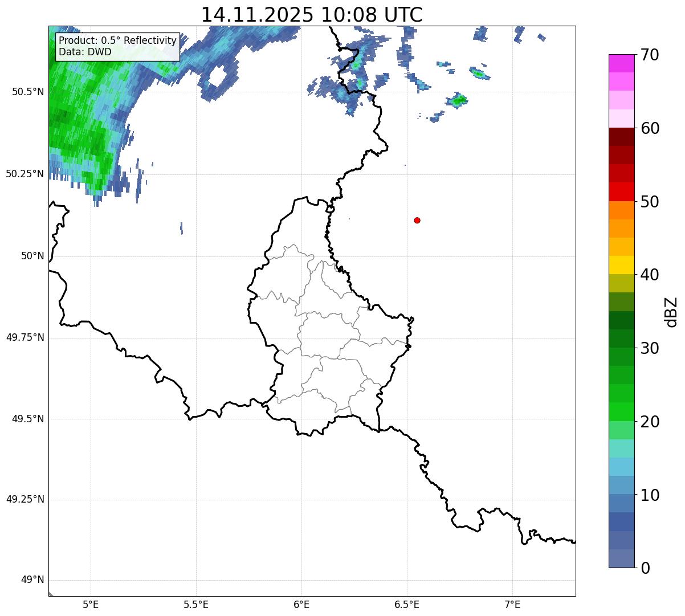This screenshot has width=685, height=616.
Task: Click the colorbar tick label 30
Action: pos(650,348)
